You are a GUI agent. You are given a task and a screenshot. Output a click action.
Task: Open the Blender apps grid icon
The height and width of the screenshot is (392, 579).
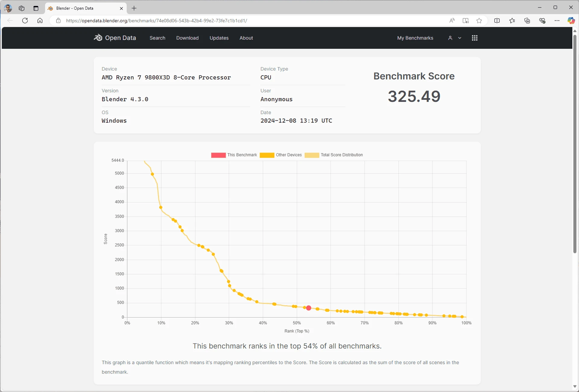tap(474, 38)
